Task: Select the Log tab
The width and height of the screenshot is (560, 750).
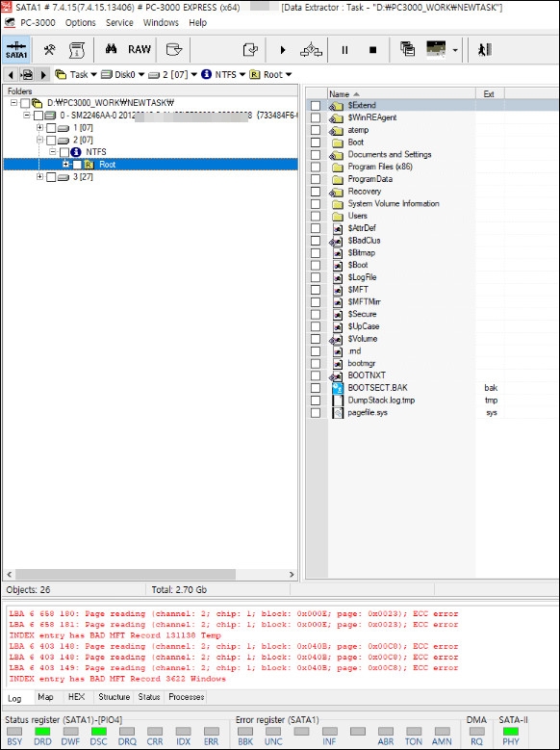Action: coord(14,698)
